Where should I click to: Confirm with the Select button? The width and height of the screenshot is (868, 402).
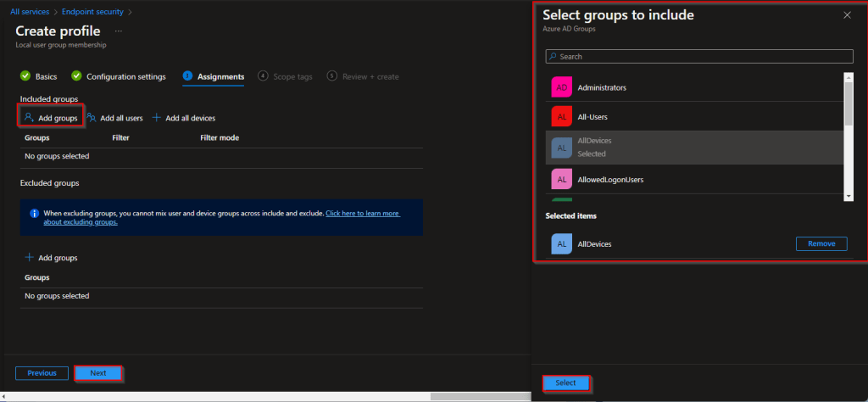click(x=565, y=383)
